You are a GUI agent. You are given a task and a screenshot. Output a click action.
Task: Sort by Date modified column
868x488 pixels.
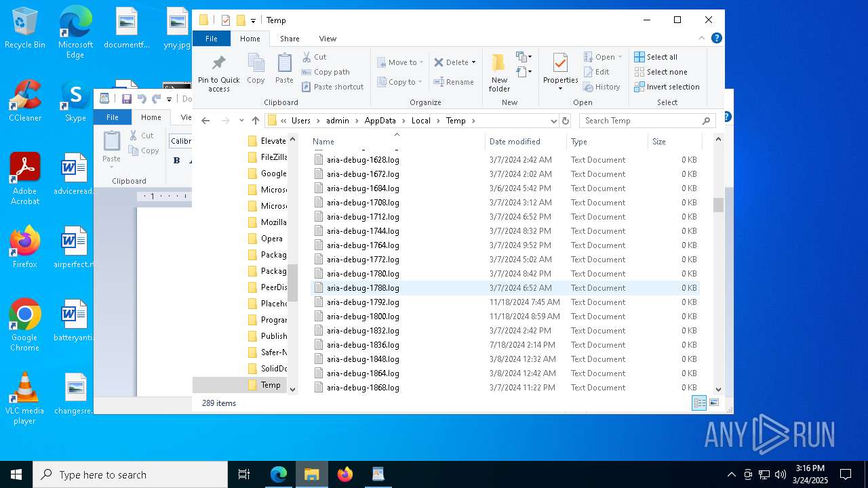(526, 141)
